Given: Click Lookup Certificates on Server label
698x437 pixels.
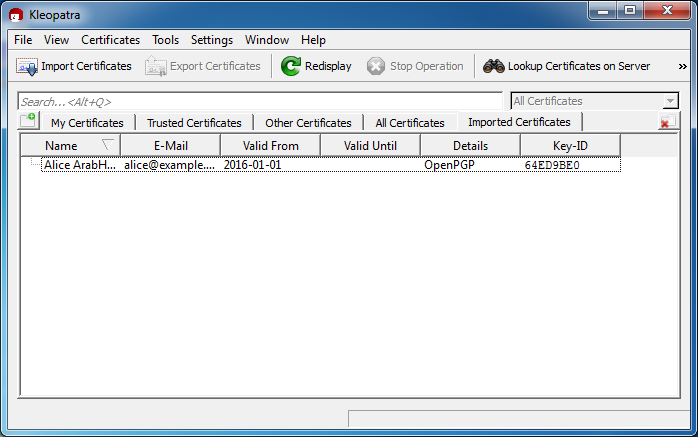Looking at the screenshot, I should pos(579,66).
